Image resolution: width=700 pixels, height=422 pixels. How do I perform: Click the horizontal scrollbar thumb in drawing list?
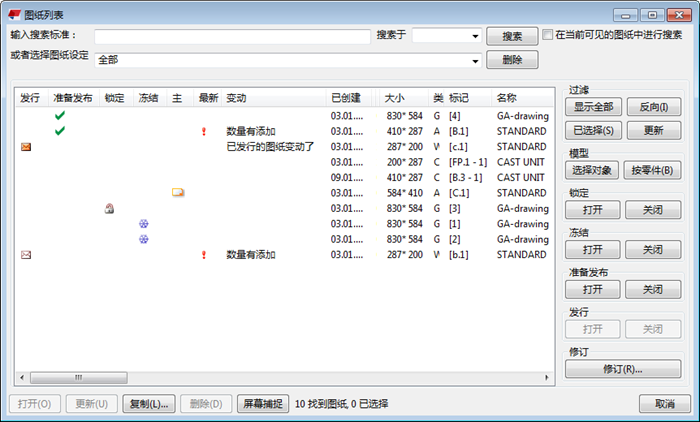(x=79, y=378)
